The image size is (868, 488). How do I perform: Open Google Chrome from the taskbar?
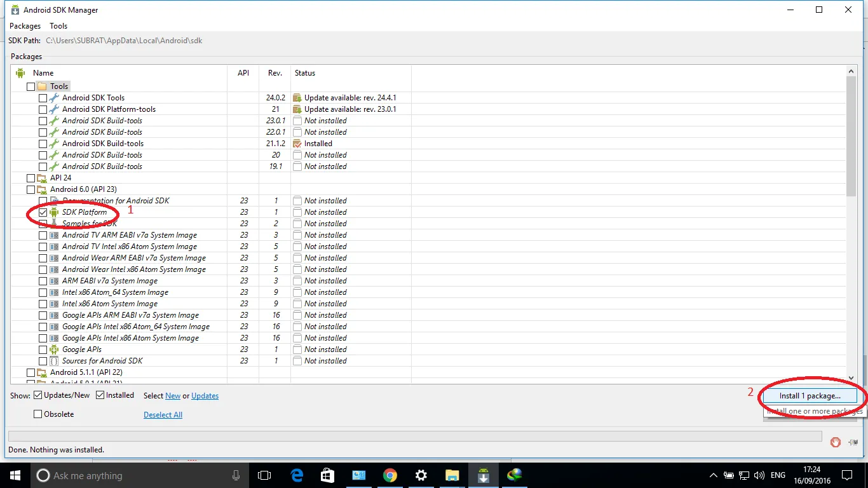click(x=390, y=475)
